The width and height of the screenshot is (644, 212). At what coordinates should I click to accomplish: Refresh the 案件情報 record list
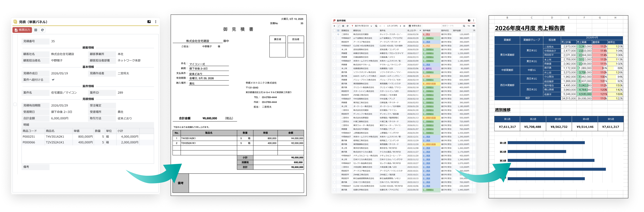(348, 26)
